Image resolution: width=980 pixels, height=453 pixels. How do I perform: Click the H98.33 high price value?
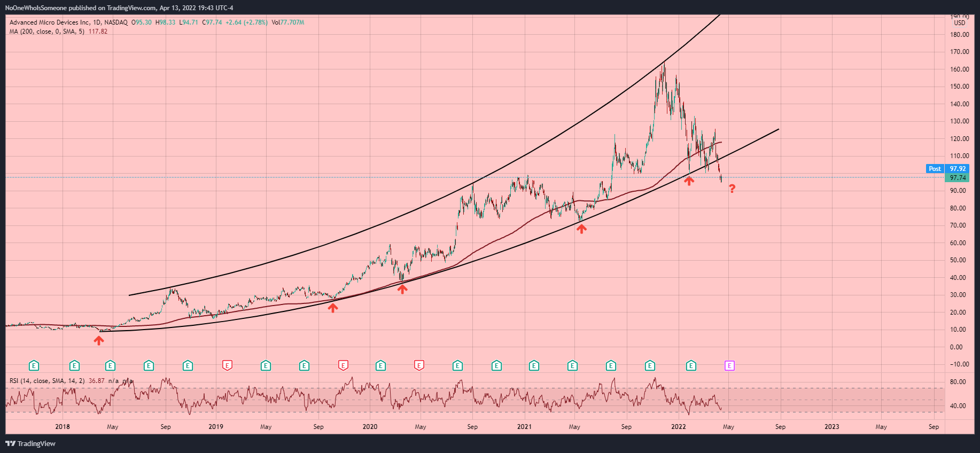(x=165, y=22)
